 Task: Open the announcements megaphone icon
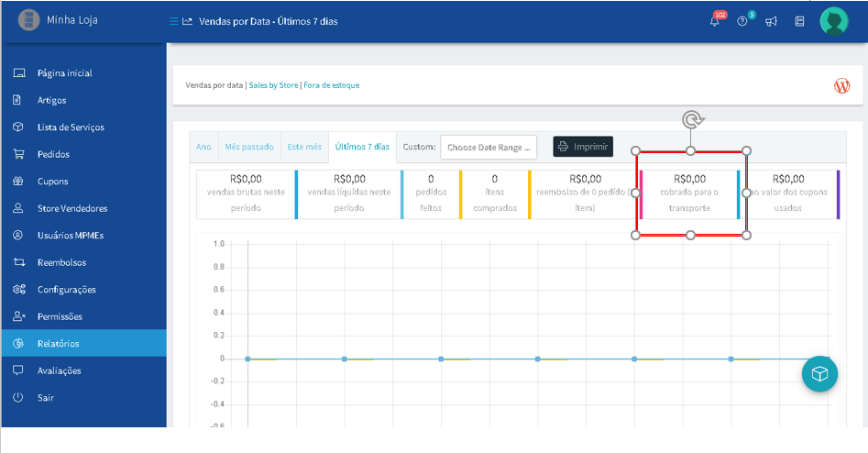click(771, 22)
